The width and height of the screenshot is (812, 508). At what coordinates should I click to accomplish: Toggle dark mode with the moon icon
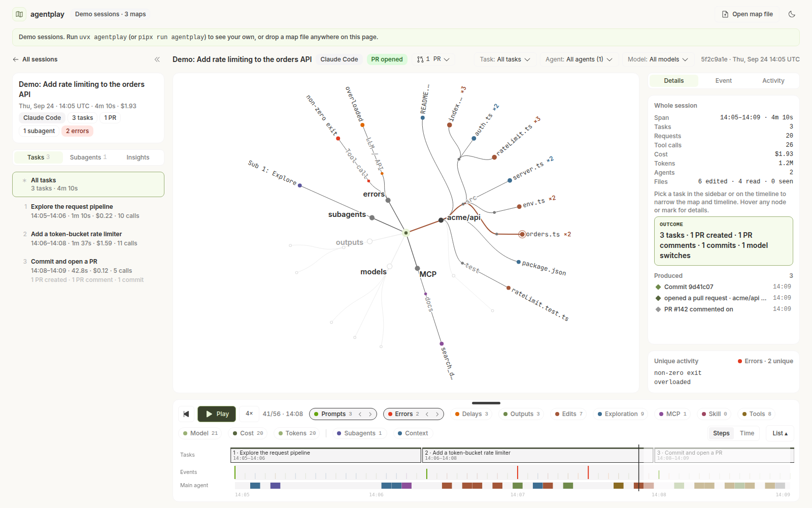pos(792,14)
